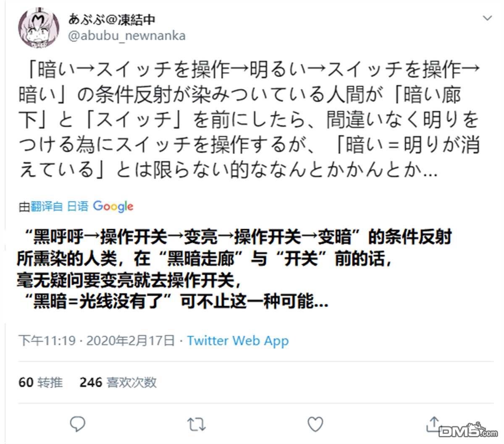Open the @abubu_newnanka handle
This screenshot has width=504, height=444.
click(x=127, y=36)
